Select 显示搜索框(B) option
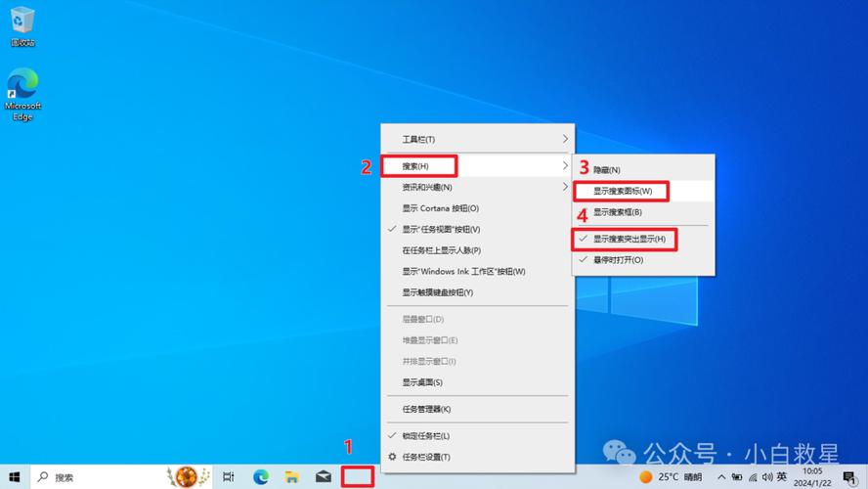The height and width of the screenshot is (489, 868). tap(643, 212)
